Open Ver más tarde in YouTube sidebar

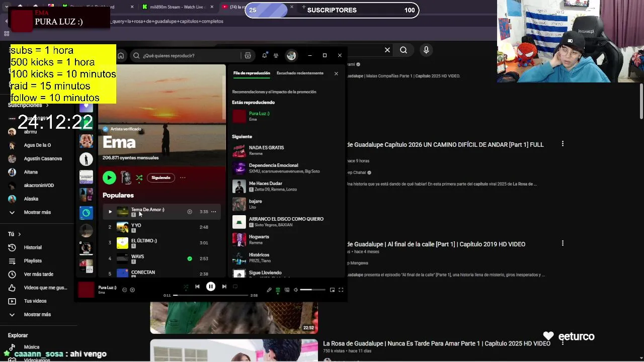[x=38, y=274]
